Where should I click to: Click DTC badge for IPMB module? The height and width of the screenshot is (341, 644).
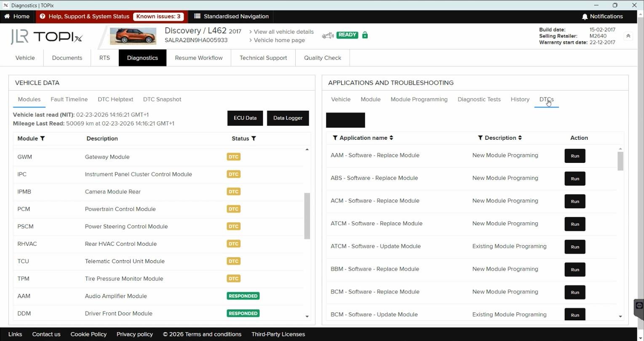point(233,192)
